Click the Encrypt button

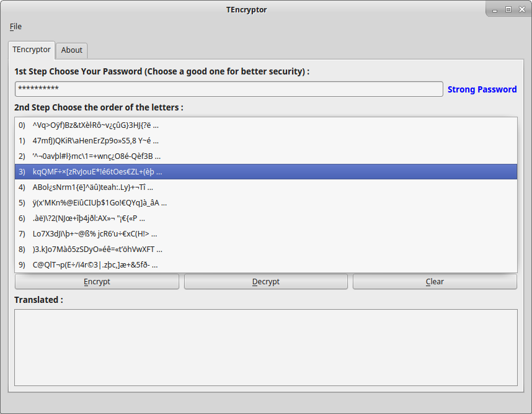97,282
